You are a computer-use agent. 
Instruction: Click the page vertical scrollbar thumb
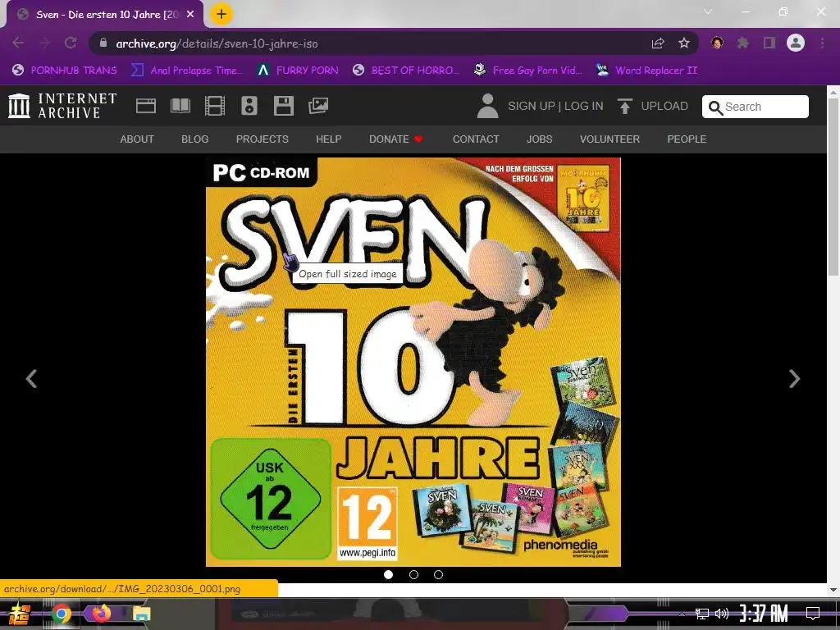[x=833, y=188]
